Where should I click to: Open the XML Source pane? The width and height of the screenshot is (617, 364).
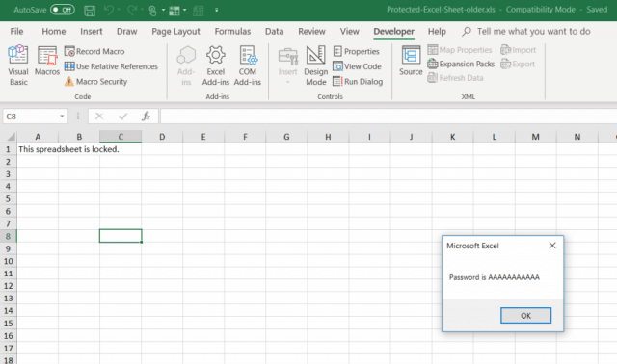(411, 61)
